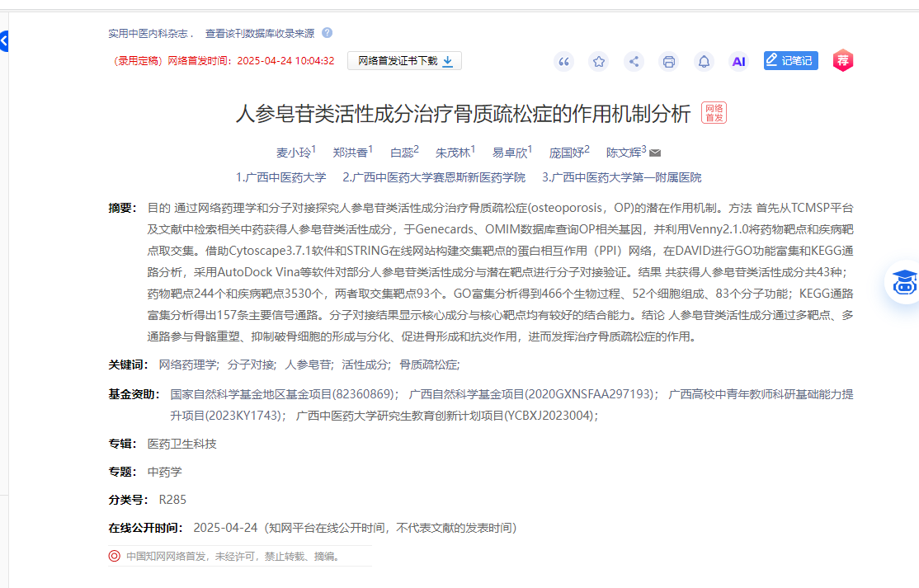The width and height of the screenshot is (919, 588).
Task: Click the envelope icon beside author 陈文辉
Action: pos(654,153)
